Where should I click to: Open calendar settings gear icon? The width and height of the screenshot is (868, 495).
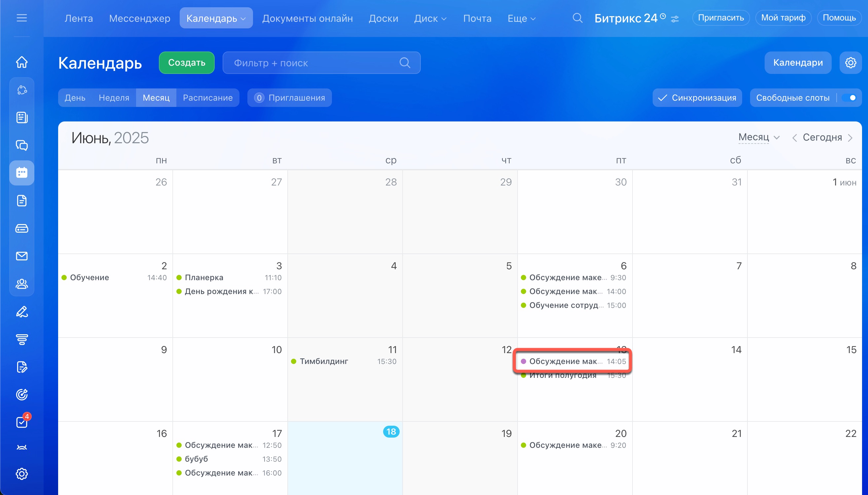tap(850, 63)
